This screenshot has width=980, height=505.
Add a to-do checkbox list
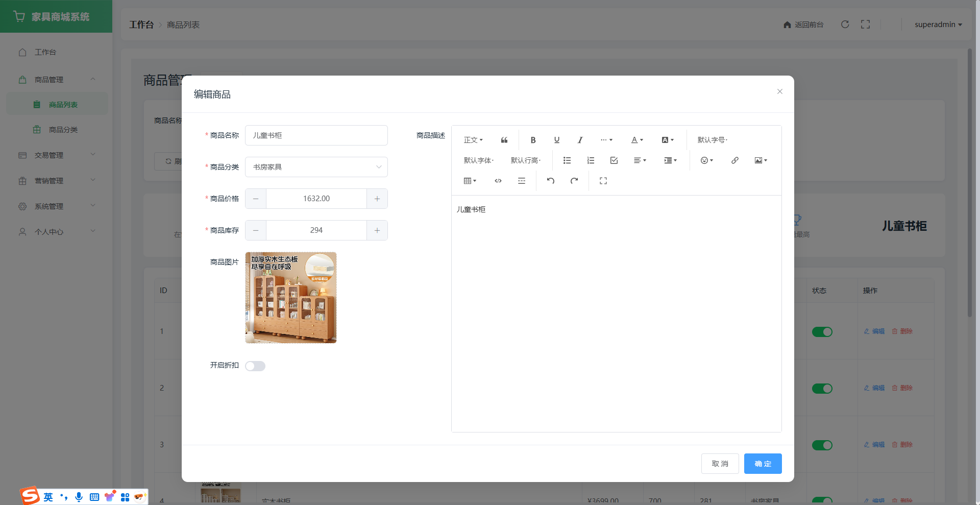[x=614, y=160]
